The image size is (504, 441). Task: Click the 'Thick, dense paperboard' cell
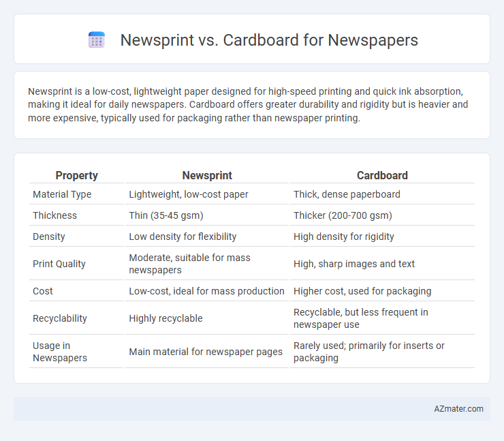pyautogui.click(x=382, y=194)
